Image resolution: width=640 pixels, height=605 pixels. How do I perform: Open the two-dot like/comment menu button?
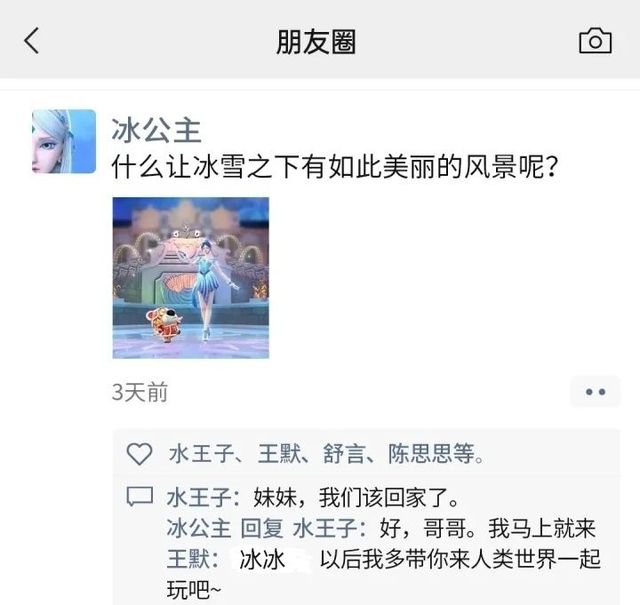[x=595, y=391]
